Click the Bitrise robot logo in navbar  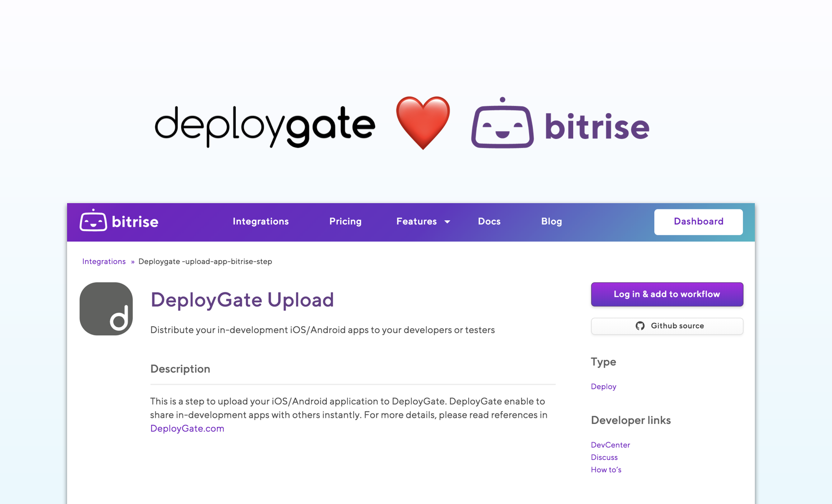pos(93,220)
